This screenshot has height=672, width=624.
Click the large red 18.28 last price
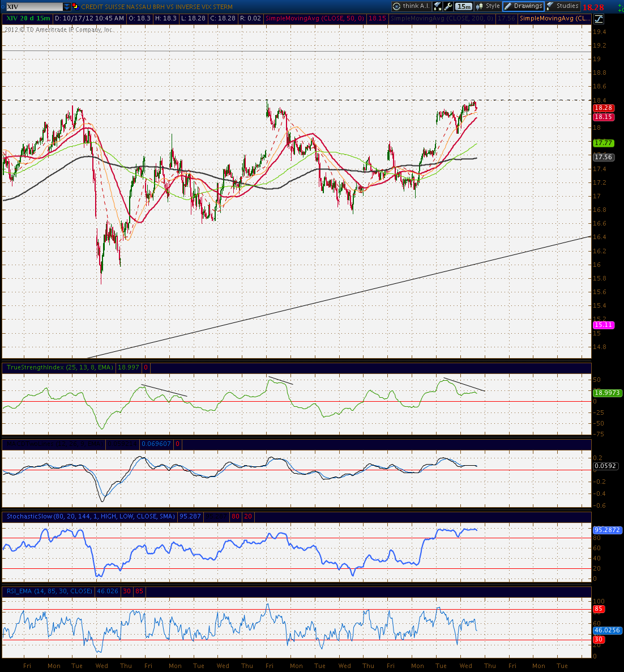(593, 7)
